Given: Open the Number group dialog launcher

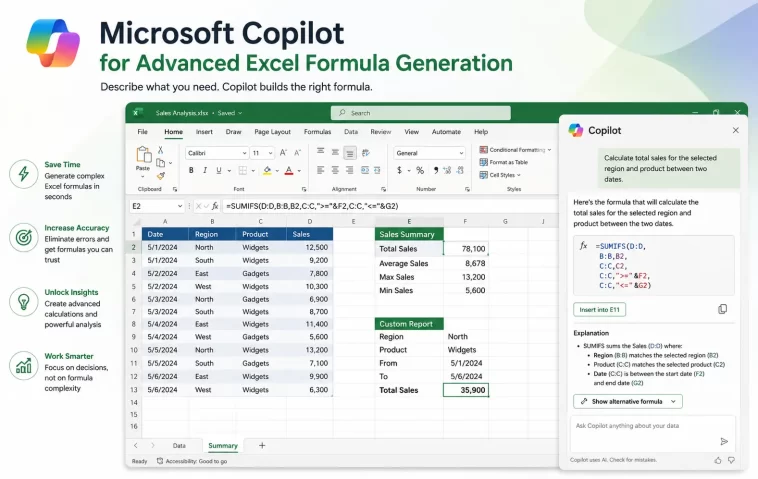Looking at the screenshot, I should [467, 189].
